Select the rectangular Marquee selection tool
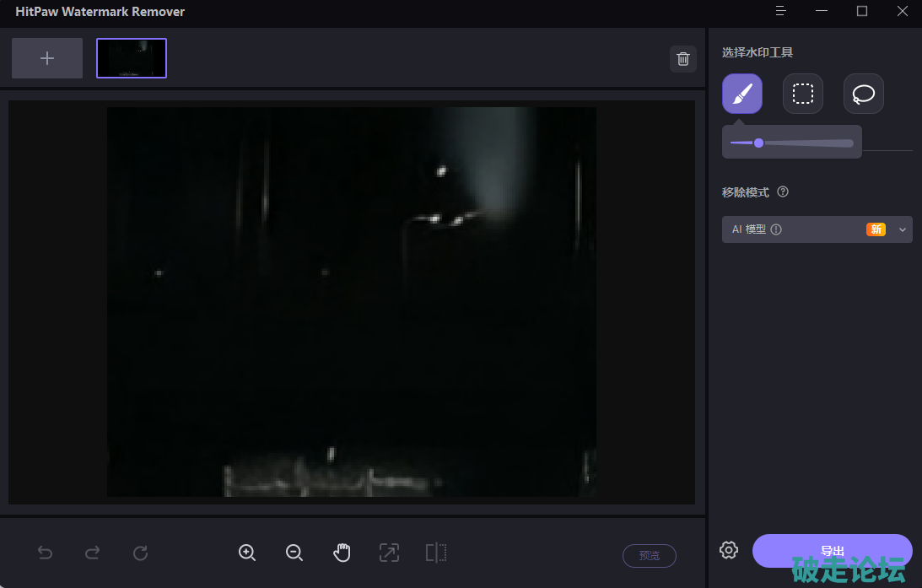The width and height of the screenshot is (922, 588). pos(803,94)
